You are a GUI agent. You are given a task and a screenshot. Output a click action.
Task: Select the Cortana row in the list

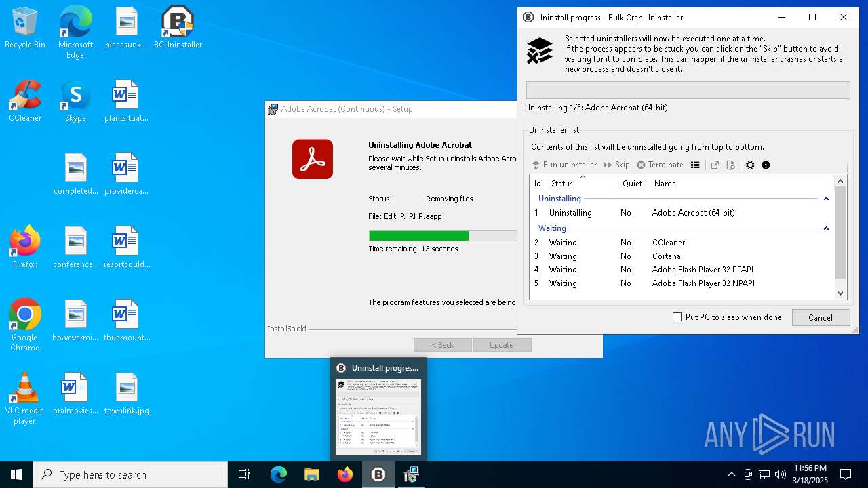pos(682,256)
